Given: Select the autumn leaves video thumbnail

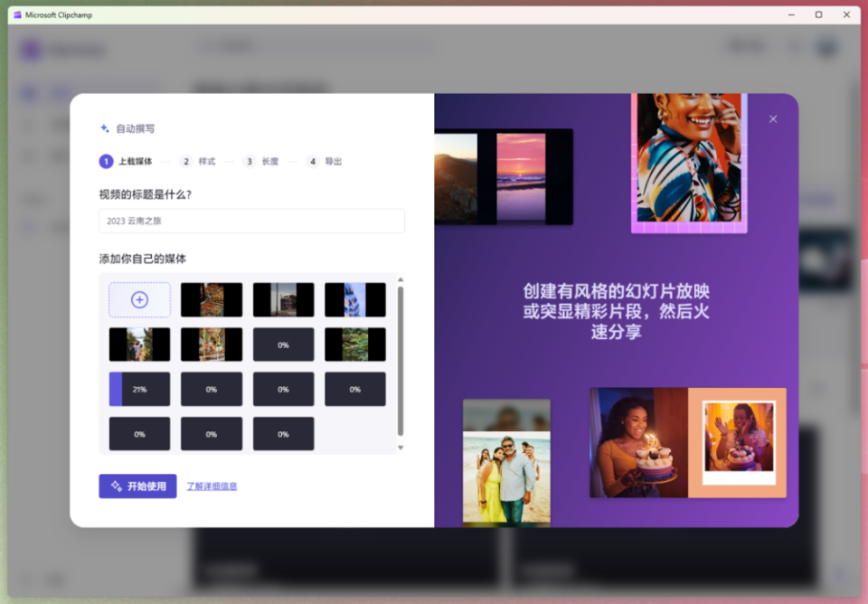Looking at the screenshot, I should (x=211, y=299).
